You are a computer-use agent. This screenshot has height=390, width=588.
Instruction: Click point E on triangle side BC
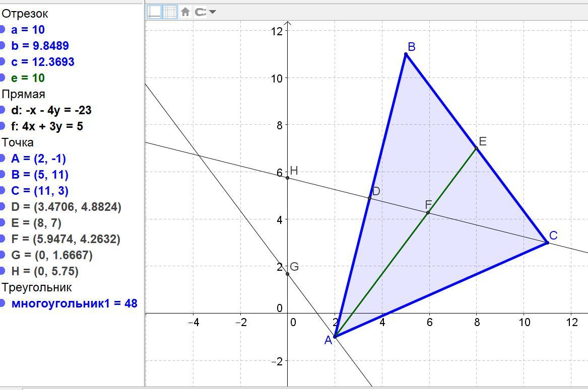point(476,148)
